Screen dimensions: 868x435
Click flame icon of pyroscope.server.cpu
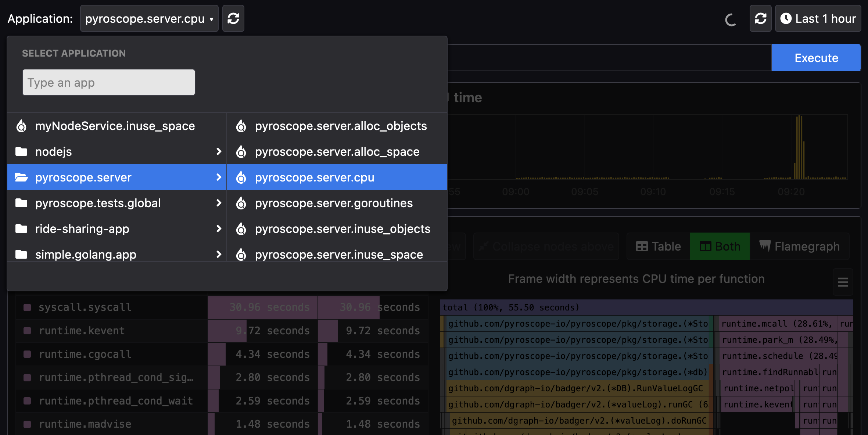pos(241,177)
